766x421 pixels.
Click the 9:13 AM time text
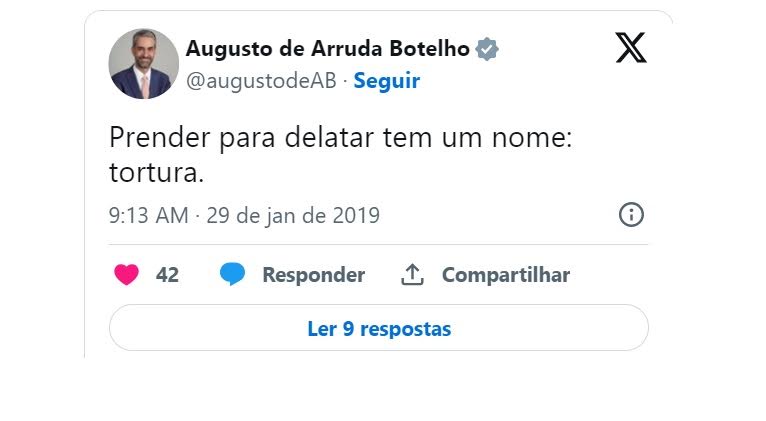pyautogui.click(x=148, y=216)
